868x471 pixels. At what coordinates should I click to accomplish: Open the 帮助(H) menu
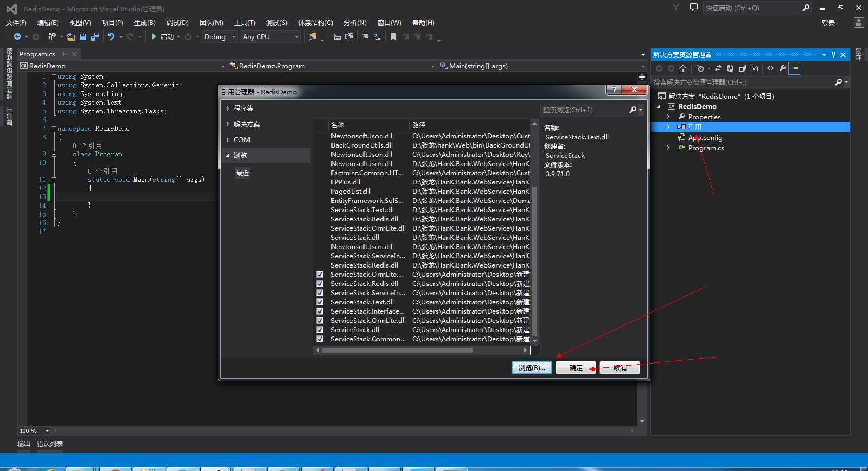point(423,23)
